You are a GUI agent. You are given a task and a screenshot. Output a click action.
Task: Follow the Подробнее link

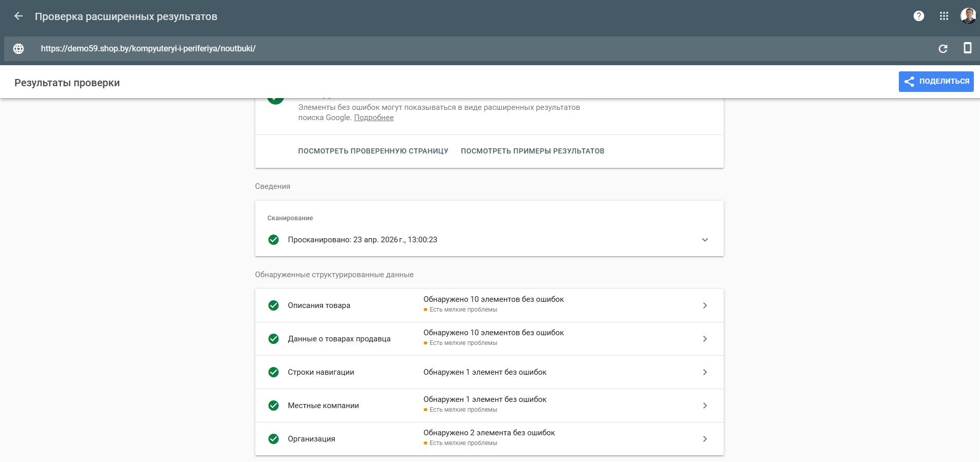click(x=374, y=118)
